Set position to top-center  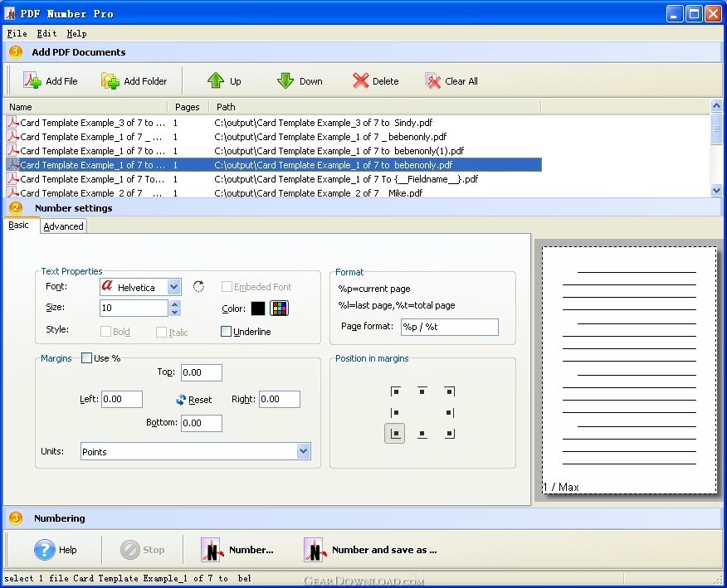pyautogui.click(x=422, y=391)
